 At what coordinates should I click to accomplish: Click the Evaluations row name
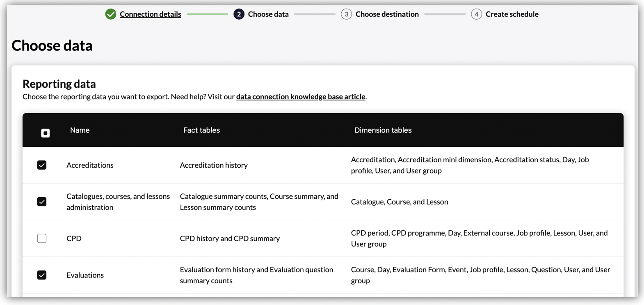point(85,275)
